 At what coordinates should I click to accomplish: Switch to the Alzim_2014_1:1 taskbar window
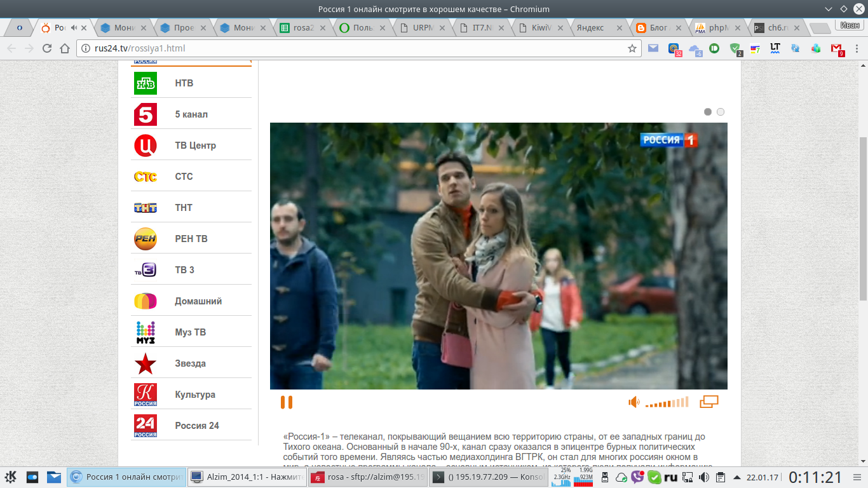coord(247,477)
